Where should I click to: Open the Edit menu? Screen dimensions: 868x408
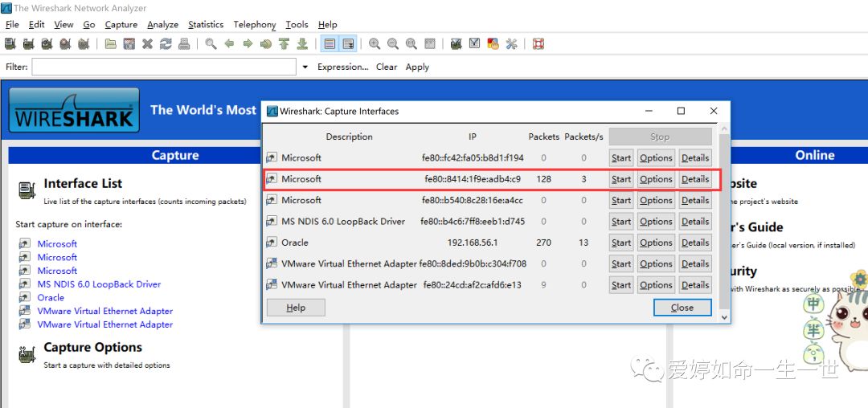pyautogui.click(x=36, y=24)
